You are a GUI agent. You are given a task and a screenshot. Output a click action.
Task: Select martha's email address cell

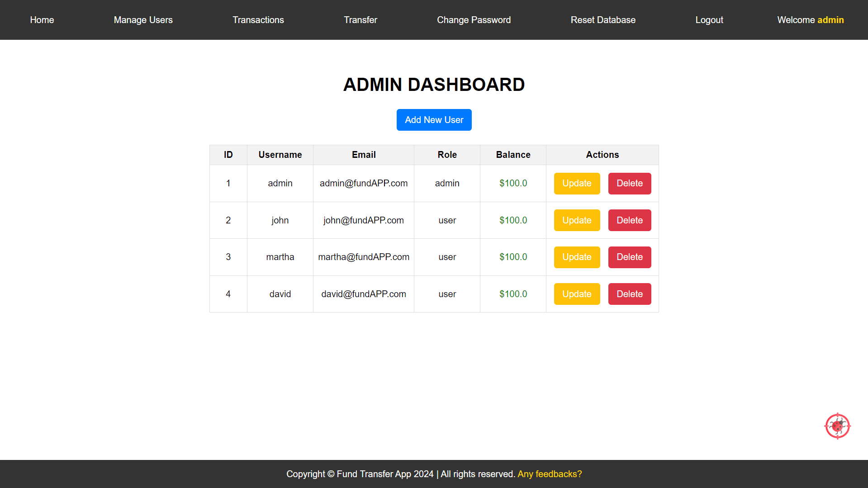tap(363, 257)
